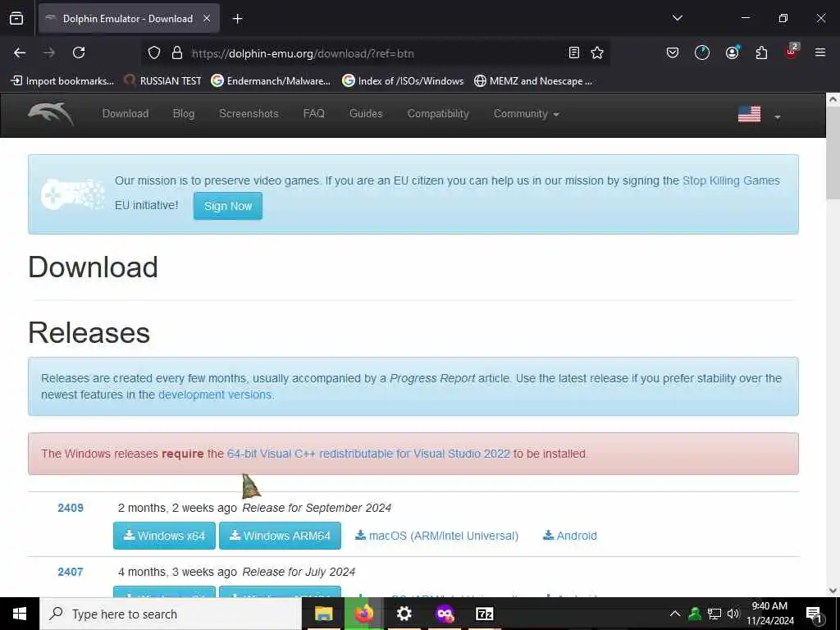
Task: Bookmark this page with the star
Action: [597, 52]
